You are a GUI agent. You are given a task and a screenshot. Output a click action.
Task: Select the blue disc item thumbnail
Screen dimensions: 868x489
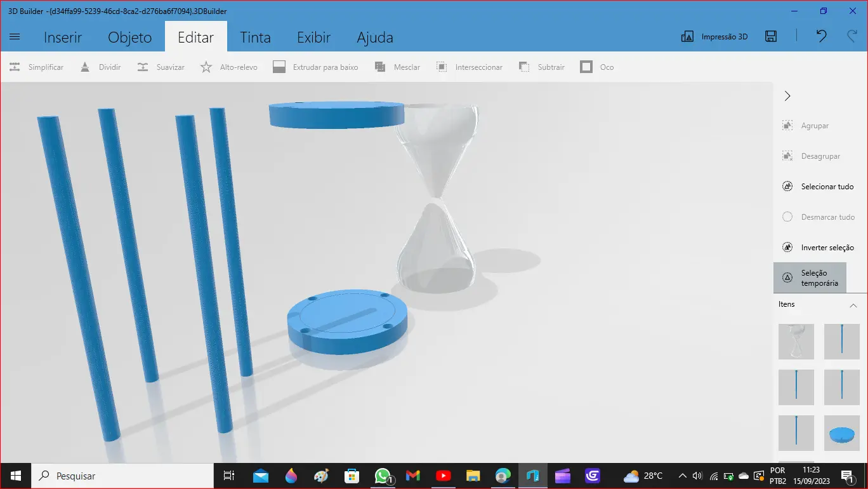click(842, 433)
